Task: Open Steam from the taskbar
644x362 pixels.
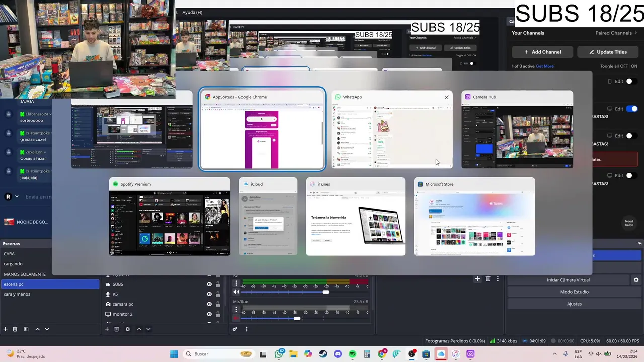Action: (x=323, y=354)
